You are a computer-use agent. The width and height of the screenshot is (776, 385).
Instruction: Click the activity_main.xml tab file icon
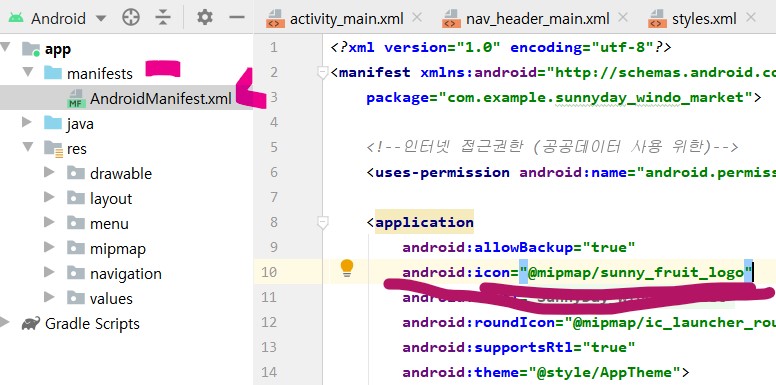[275, 18]
